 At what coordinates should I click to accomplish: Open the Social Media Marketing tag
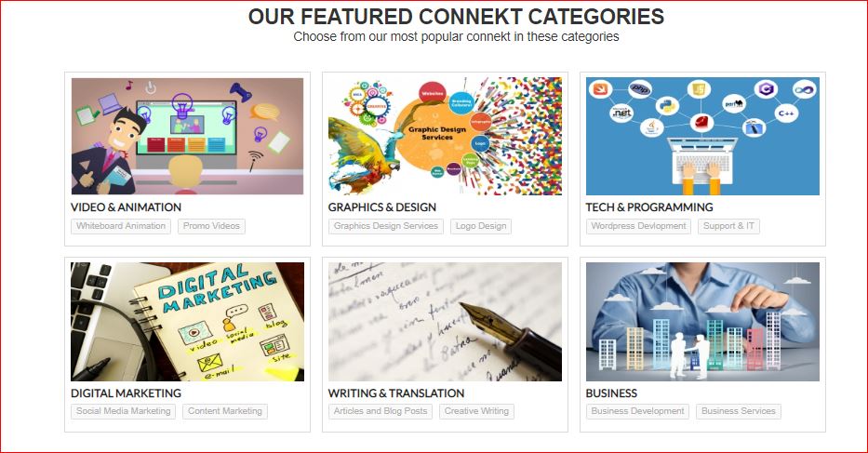[124, 411]
